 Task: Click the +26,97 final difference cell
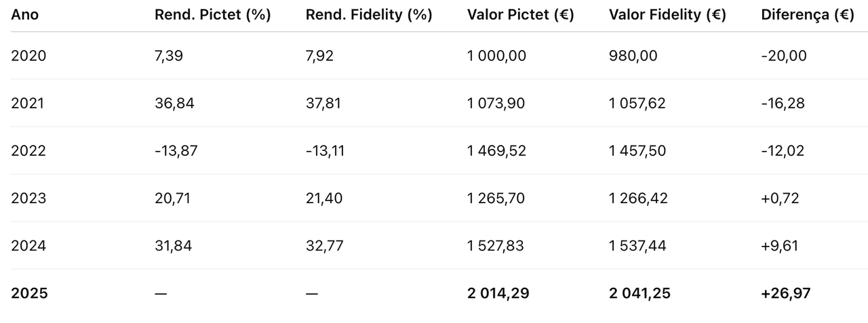785,293
